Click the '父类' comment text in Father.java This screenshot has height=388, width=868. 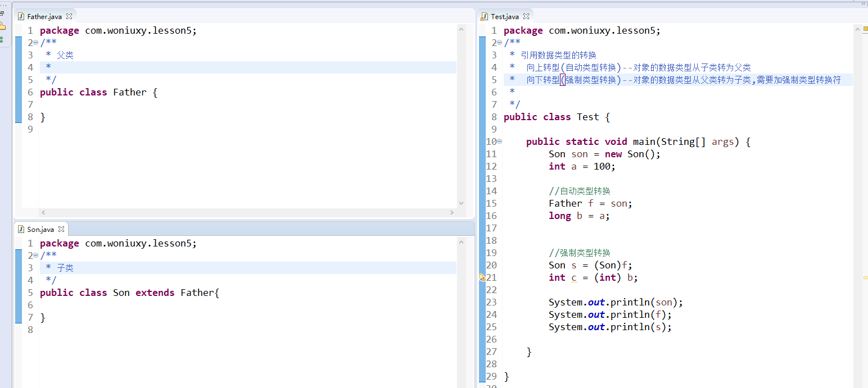[65, 55]
